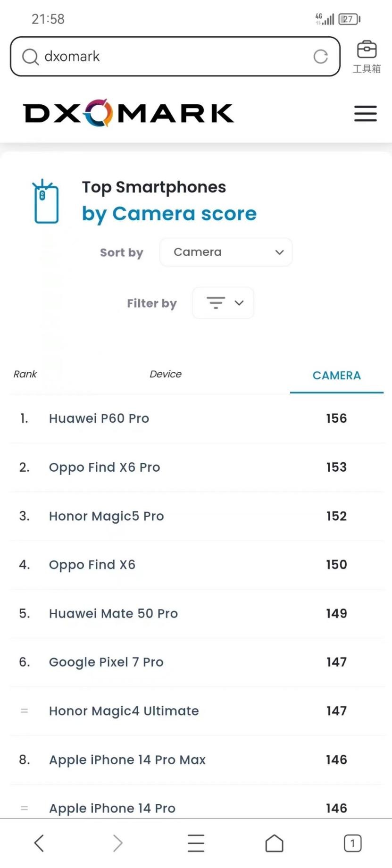Go back with the browser back arrow

pos(39,843)
